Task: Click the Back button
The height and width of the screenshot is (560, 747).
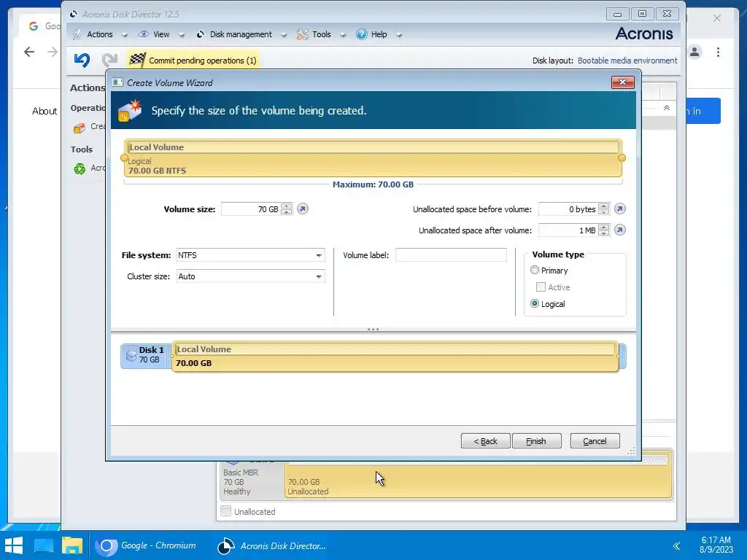Action: [485, 441]
